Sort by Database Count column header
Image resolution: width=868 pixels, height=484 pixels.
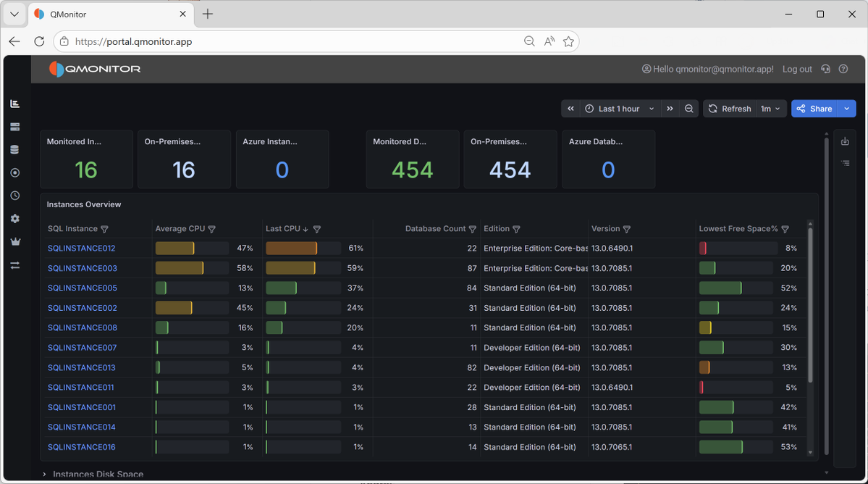click(x=435, y=229)
